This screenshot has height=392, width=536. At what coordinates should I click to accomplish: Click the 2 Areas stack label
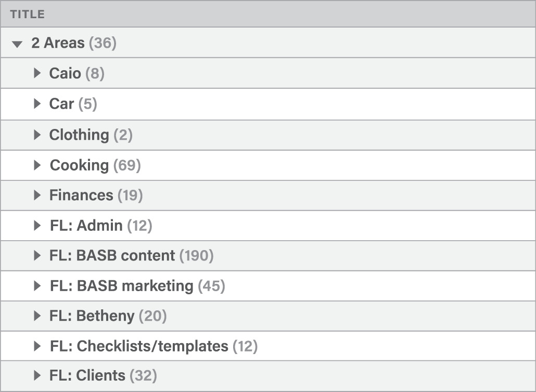click(x=57, y=43)
